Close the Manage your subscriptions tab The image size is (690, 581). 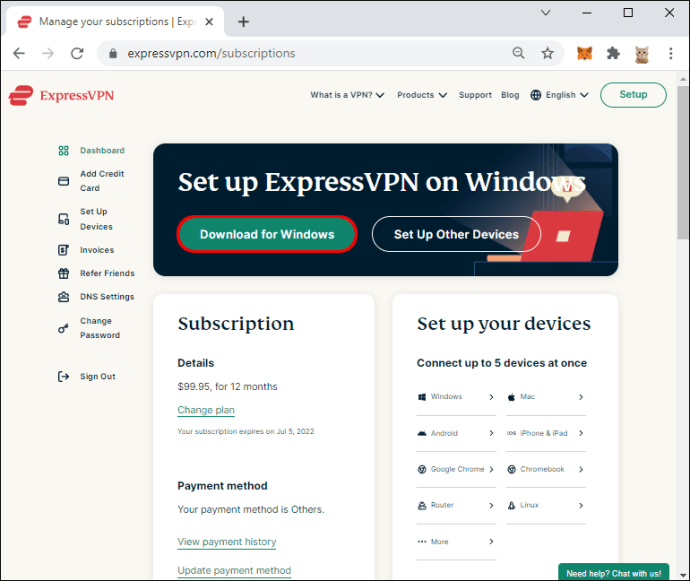coord(209,22)
